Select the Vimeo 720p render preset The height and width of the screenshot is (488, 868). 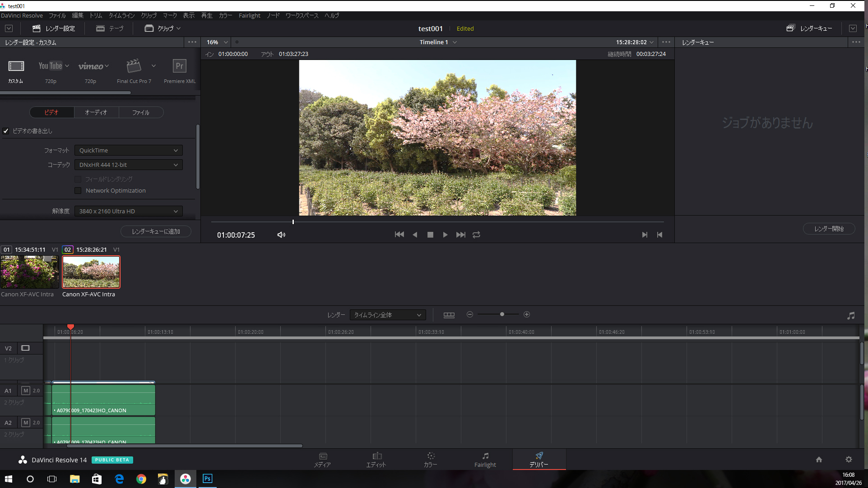coord(91,66)
